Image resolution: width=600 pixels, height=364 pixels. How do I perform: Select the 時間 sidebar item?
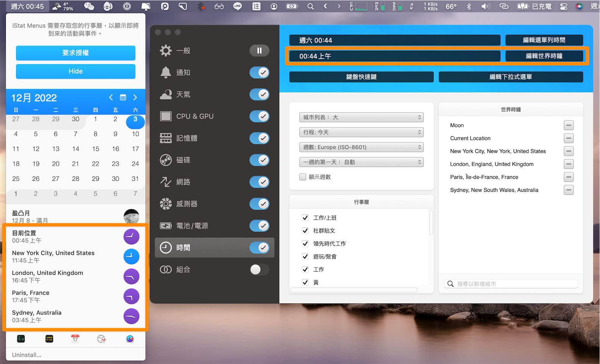tap(214, 248)
